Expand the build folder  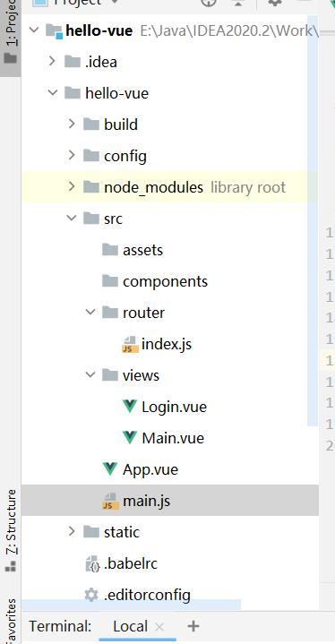tap(72, 124)
